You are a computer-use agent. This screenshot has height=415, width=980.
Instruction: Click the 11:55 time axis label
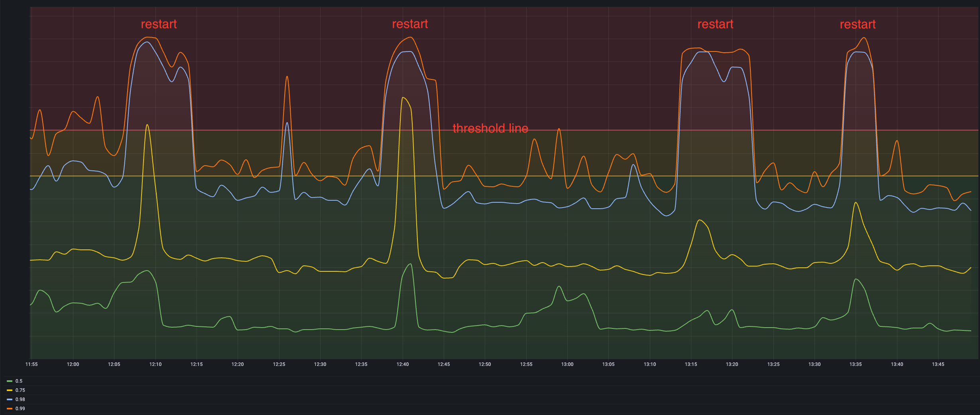click(x=31, y=364)
